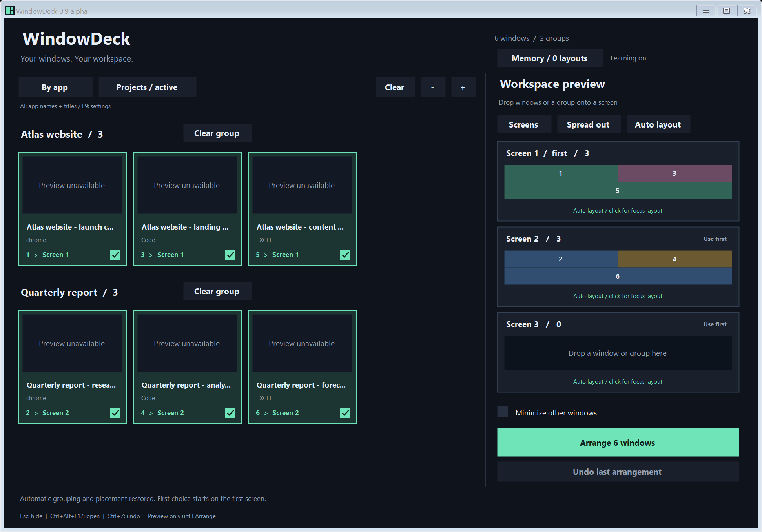Clear the Quarterly report group
This screenshot has height=532, width=762.
pyautogui.click(x=217, y=291)
